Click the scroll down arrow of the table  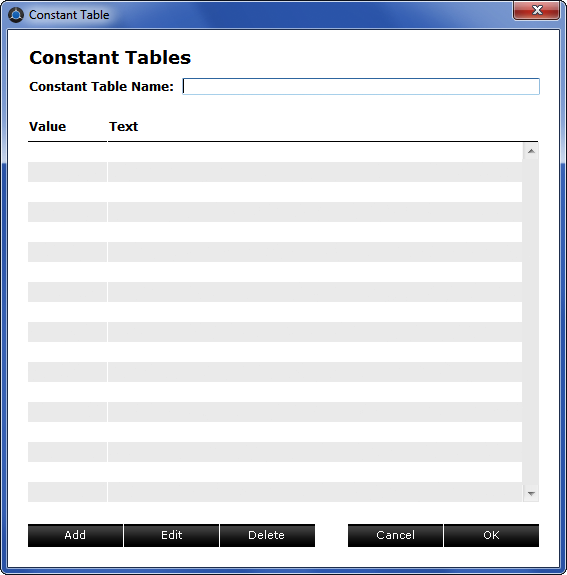(531, 494)
